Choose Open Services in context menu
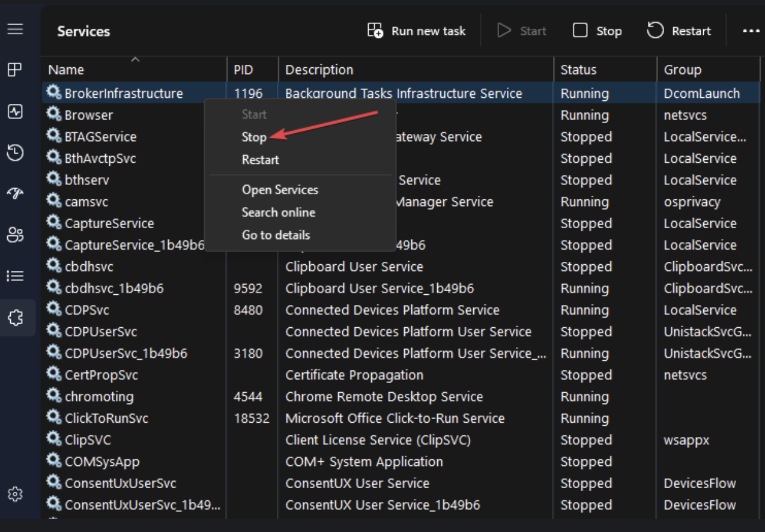This screenshot has height=532, width=765. click(x=280, y=190)
